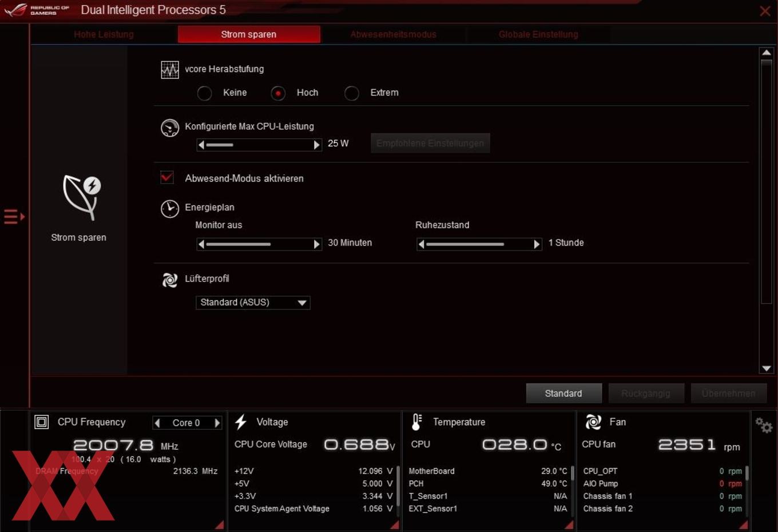The width and height of the screenshot is (778, 532).
Task: Click the Lüfterprofil fan icon
Action: point(170,280)
